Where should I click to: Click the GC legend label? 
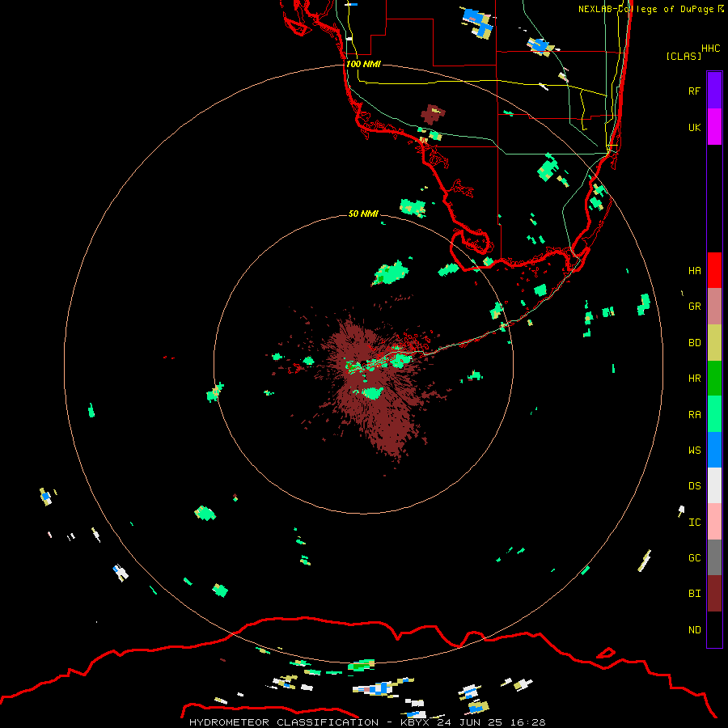pyautogui.click(x=694, y=558)
